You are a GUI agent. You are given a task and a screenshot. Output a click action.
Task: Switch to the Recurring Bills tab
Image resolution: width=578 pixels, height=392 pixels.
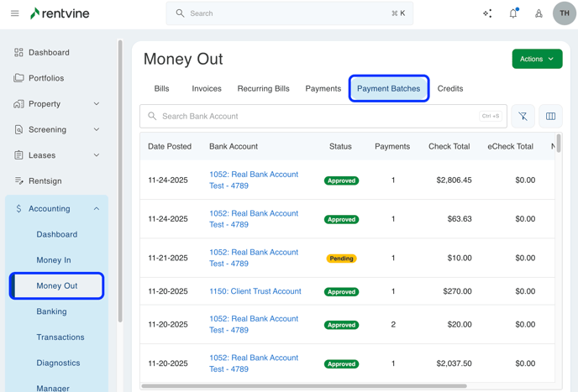click(263, 88)
